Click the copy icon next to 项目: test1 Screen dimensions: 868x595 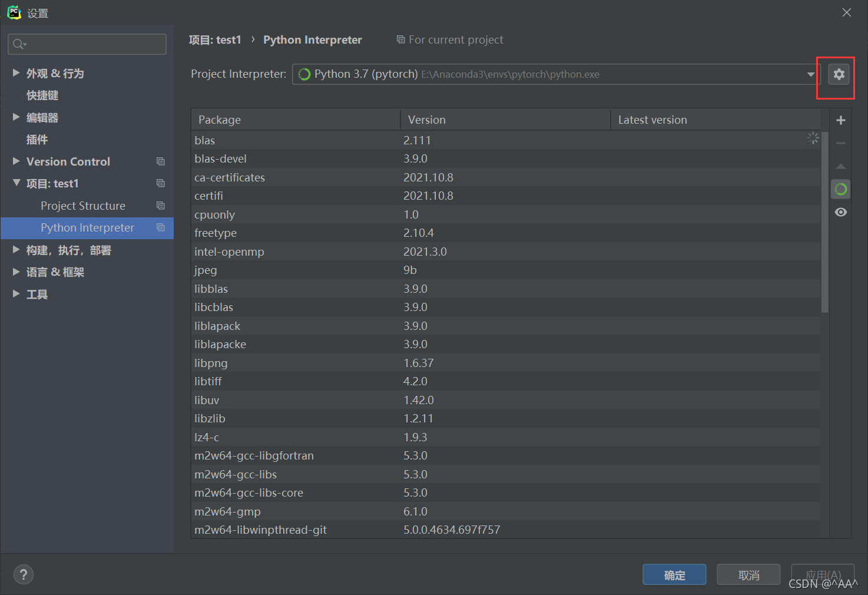coord(160,183)
